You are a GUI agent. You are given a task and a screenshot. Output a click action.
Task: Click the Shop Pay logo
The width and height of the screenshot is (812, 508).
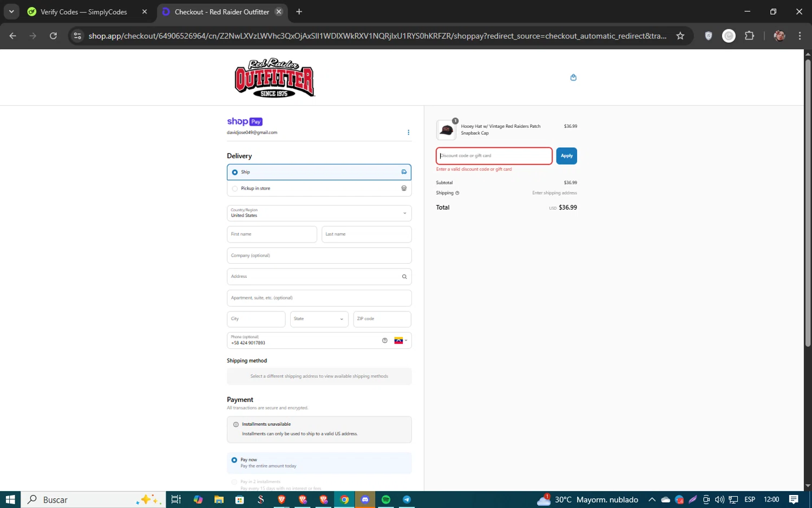click(245, 122)
